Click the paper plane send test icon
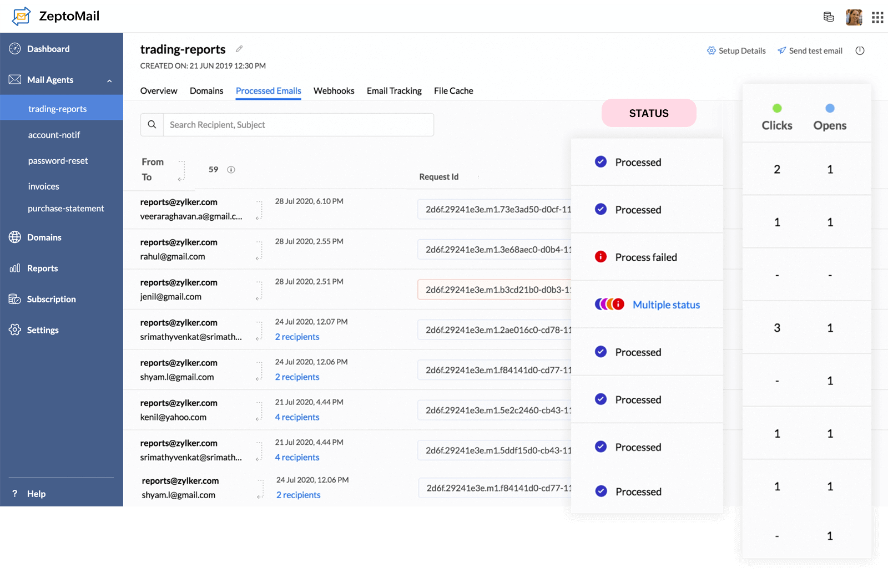Image resolution: width=888 pixels, height=588 pixels. [x=781, y=50]
